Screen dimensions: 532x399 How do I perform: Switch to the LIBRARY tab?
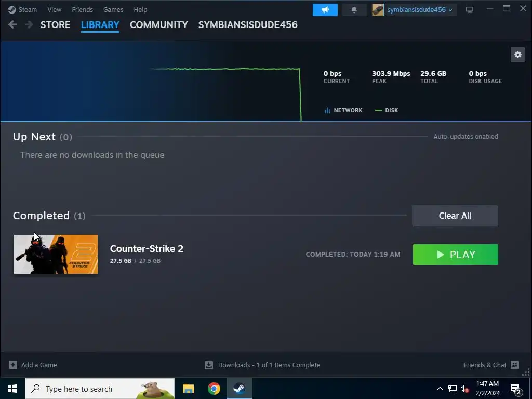pos(100,25)
